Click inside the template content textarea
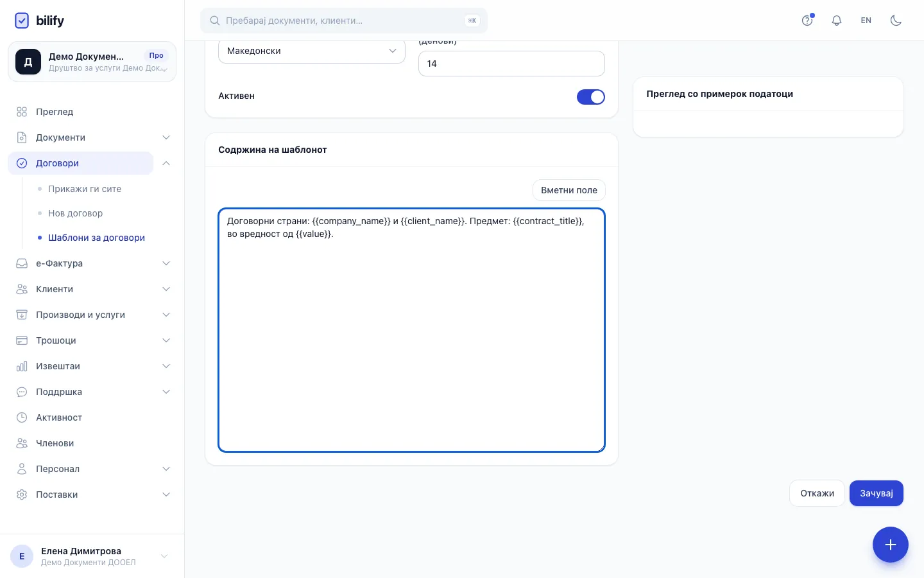Image resolution: width=924 pixels, height=578 pixels. 411,330
